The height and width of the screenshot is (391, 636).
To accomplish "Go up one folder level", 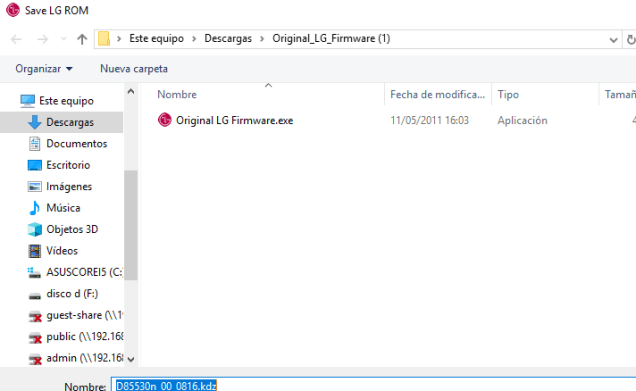I will pos(82,39).
